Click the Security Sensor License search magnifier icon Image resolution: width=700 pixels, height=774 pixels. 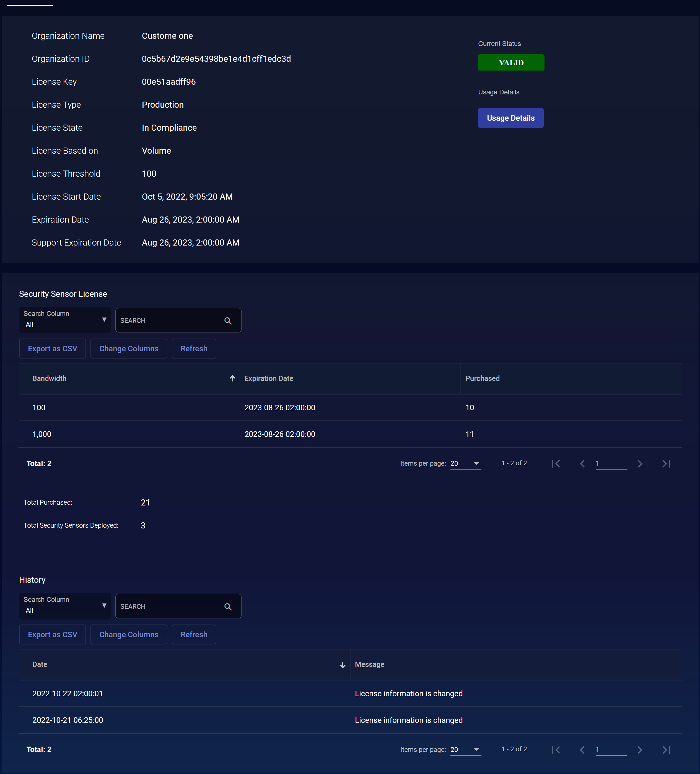228,321
